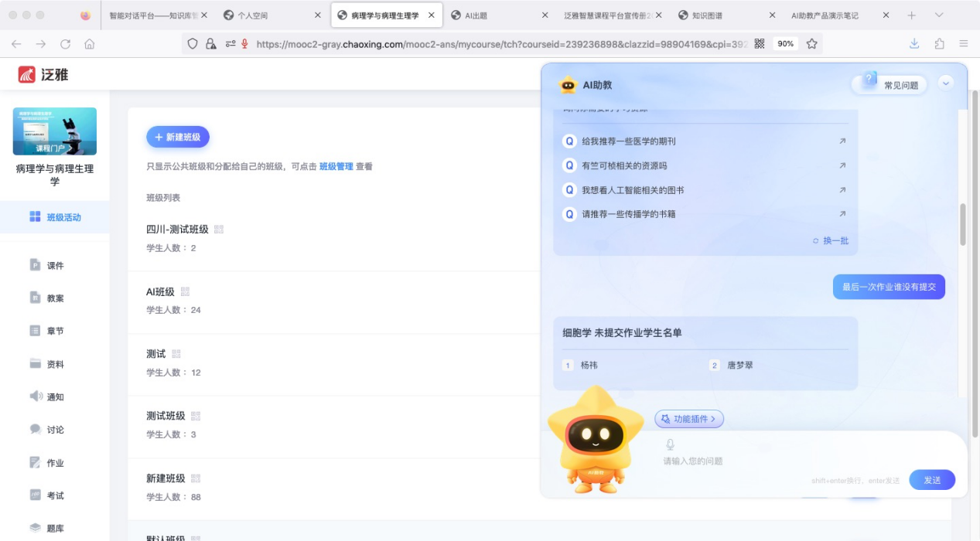The width and height of the screenshot is (980, 541).
Task: Open 通知 in the sidebar
Action: pos(55,396)
